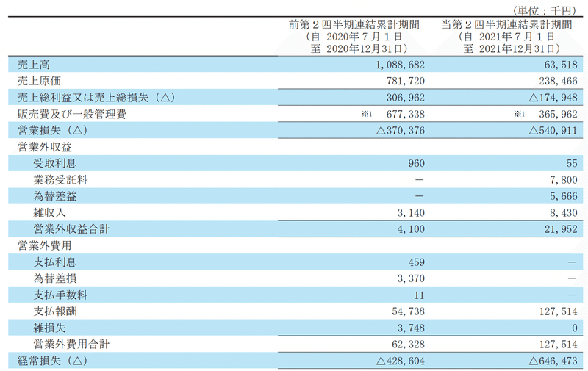
Task: Click the 0 in the 雑損失 row
Action: tap(575, 328)
